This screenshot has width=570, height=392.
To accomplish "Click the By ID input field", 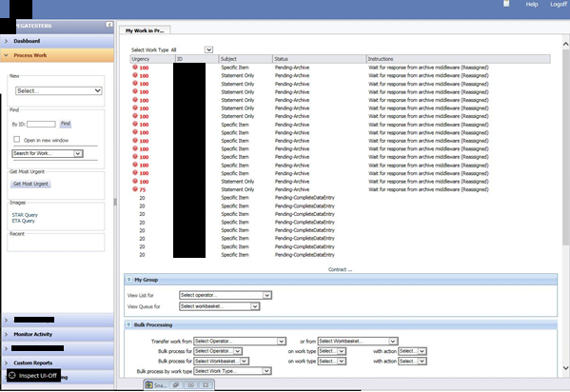I will click(x=41, y=124).
